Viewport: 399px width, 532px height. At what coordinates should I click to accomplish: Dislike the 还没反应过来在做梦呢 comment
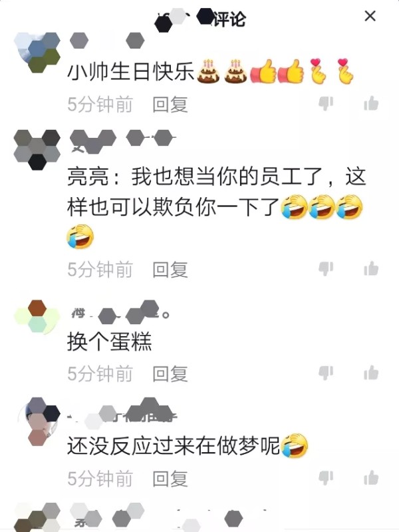(326, 477)
